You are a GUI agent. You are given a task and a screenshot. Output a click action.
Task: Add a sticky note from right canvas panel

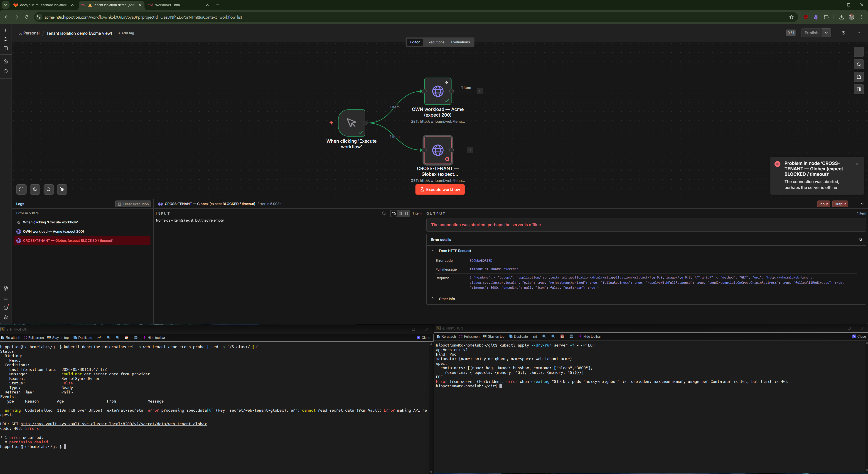(859, 77)
